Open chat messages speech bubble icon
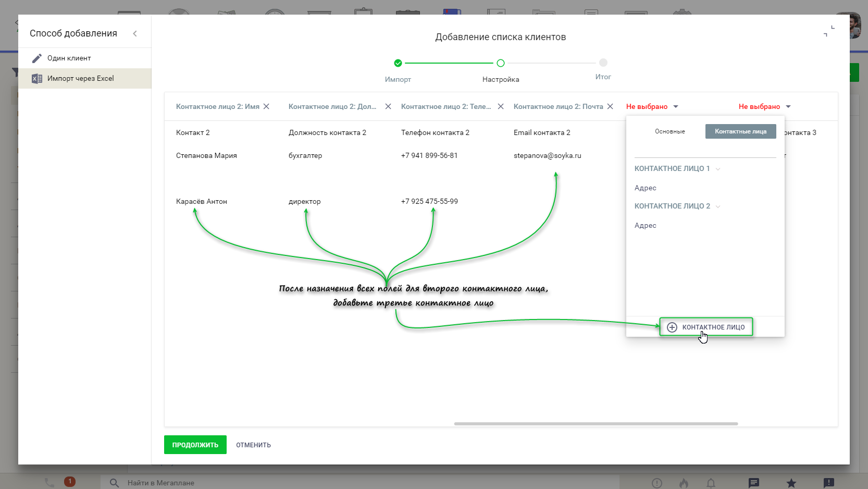Screen dimensions: 868x489 coord(754,483)
